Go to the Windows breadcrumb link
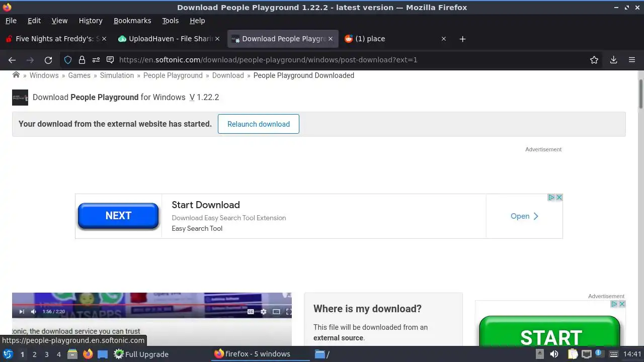Viewport: 644px width, 362px height. [44, 75]
